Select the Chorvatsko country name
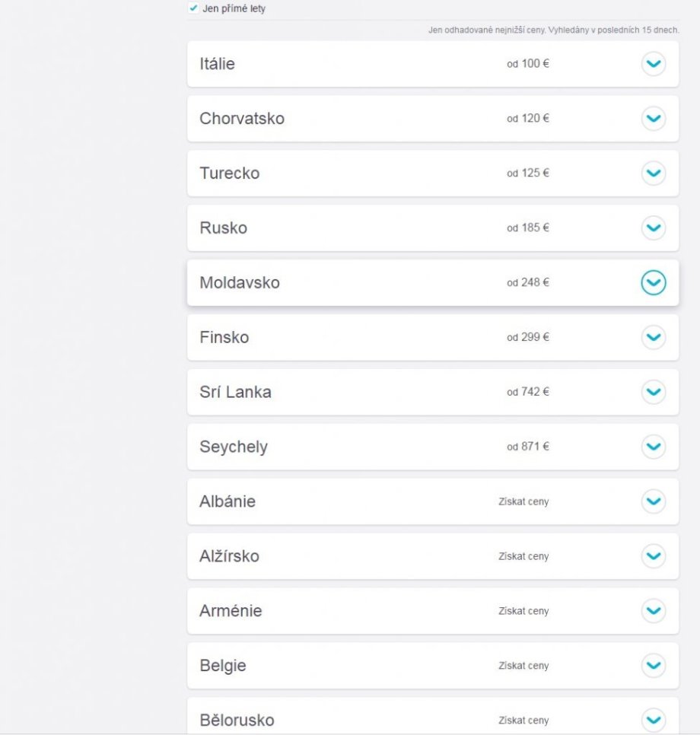 point(242,119)
